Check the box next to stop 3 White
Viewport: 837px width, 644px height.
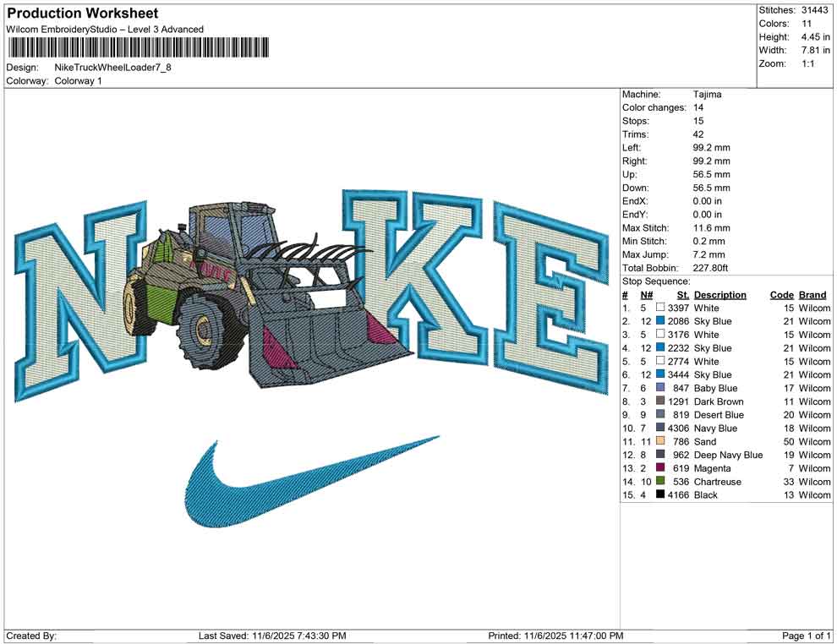click(x=659, y=335)
